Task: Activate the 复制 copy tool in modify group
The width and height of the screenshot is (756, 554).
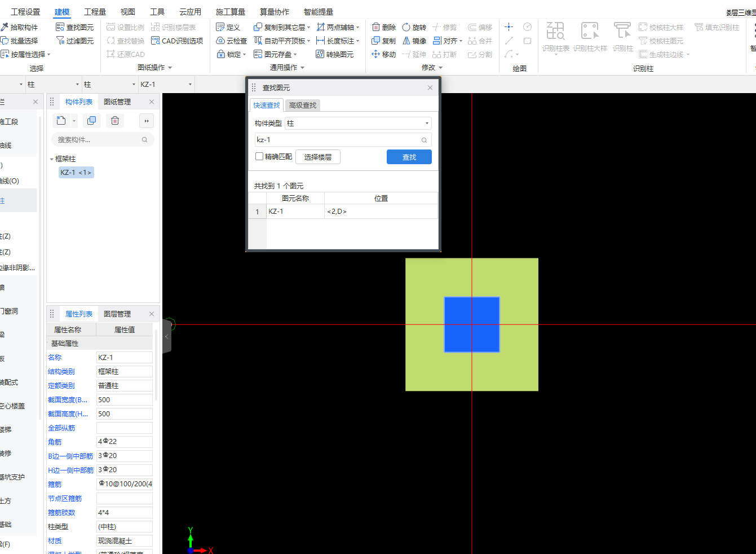Action: tap(384, 41)
